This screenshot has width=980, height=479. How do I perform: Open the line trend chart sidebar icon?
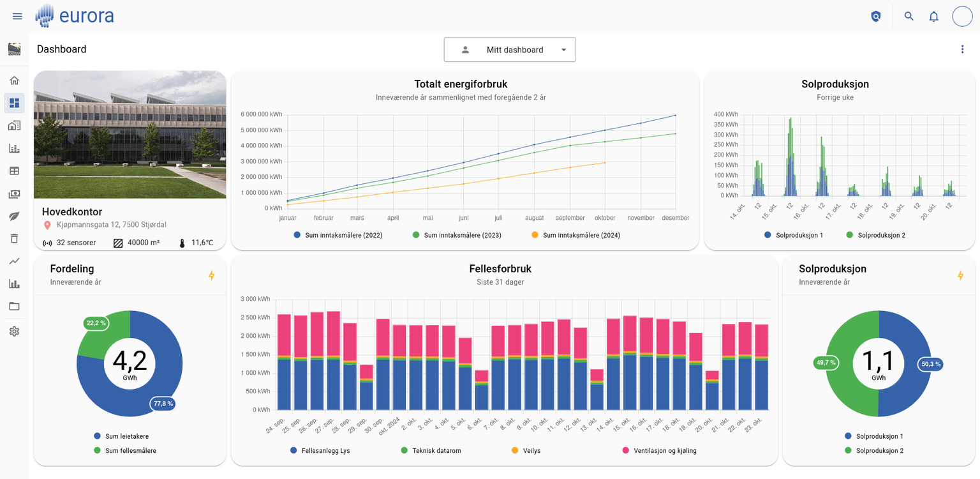[x=14, y=261]
